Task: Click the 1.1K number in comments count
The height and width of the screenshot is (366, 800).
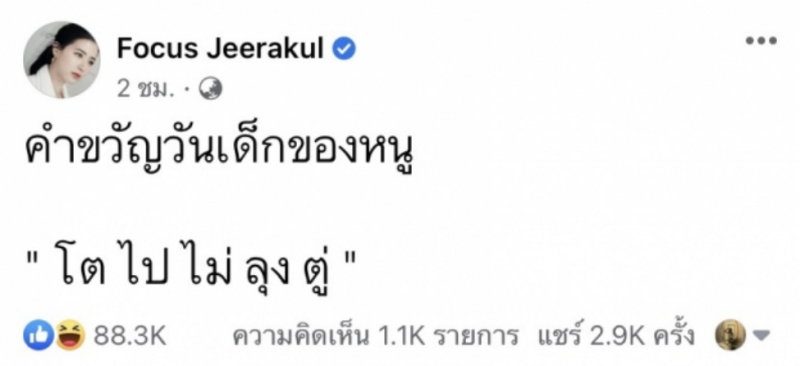Action: coord(401,336)
